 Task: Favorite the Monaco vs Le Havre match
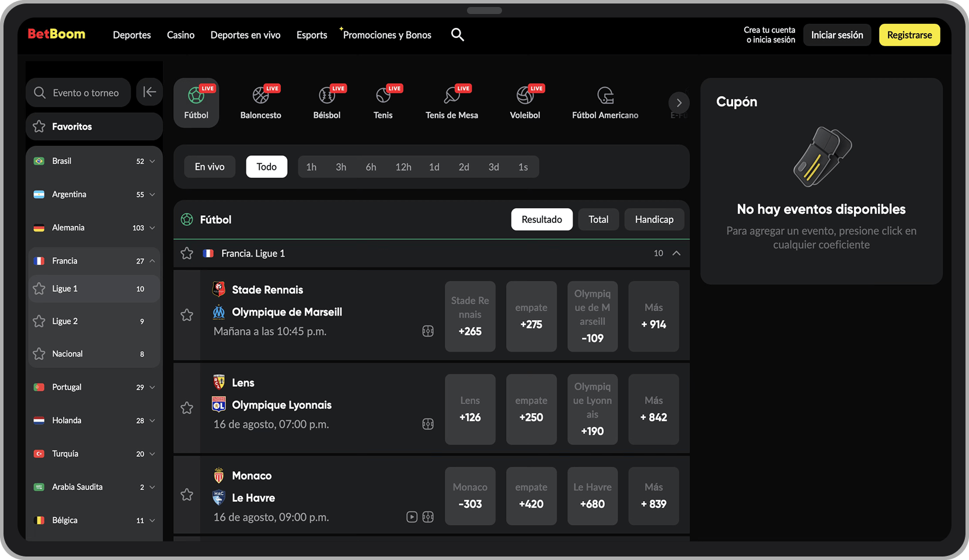[187, 495]
